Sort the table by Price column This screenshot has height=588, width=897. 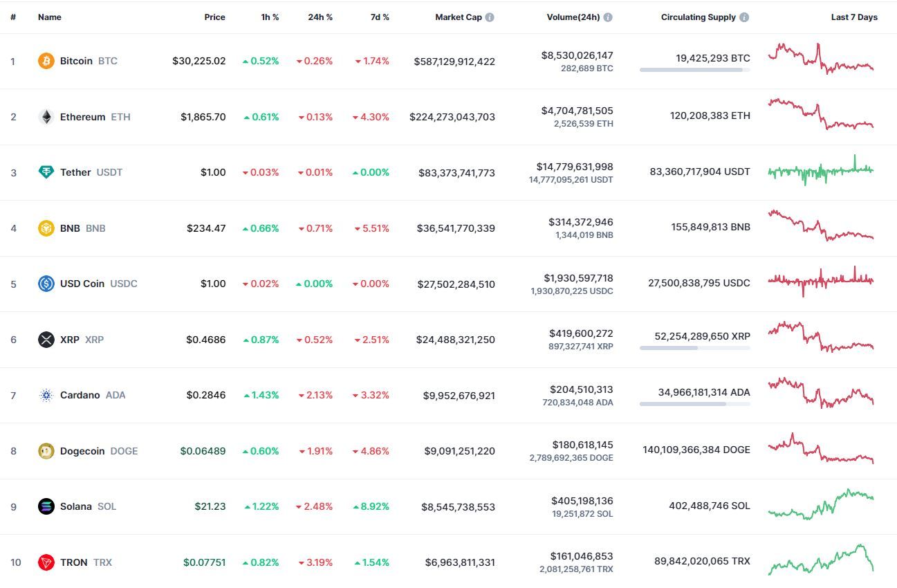tap(214, 17)
